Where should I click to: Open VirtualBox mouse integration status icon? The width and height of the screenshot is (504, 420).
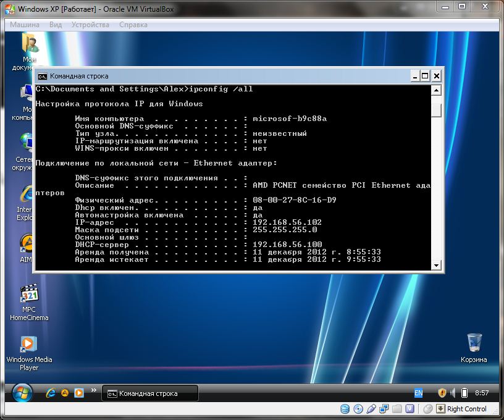[428, 409]
